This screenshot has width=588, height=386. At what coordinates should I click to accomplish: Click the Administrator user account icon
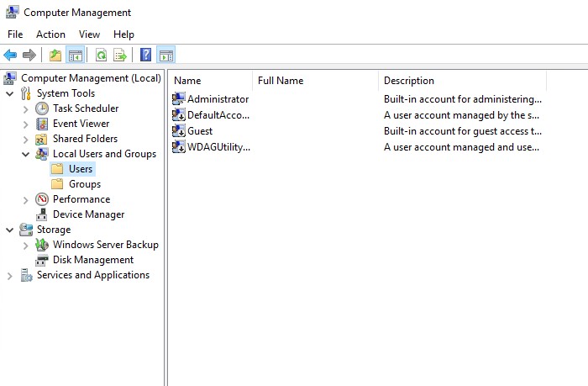(178, 98)
